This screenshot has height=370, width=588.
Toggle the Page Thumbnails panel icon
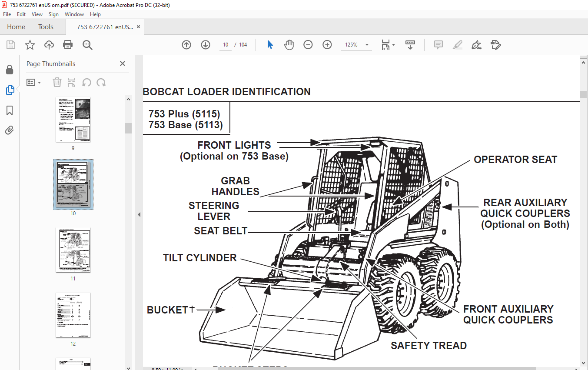pos(10,90)
